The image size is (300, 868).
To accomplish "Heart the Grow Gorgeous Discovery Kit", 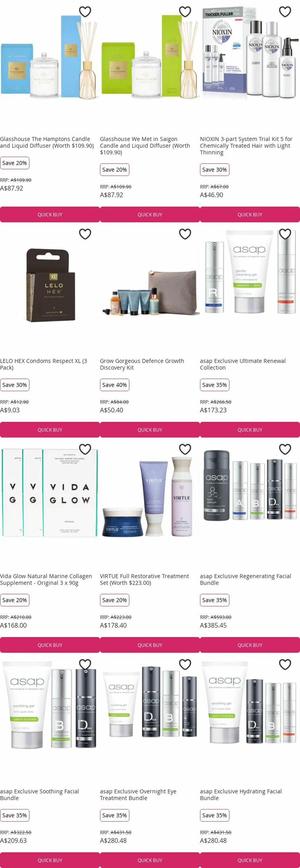I will point(185,234).
